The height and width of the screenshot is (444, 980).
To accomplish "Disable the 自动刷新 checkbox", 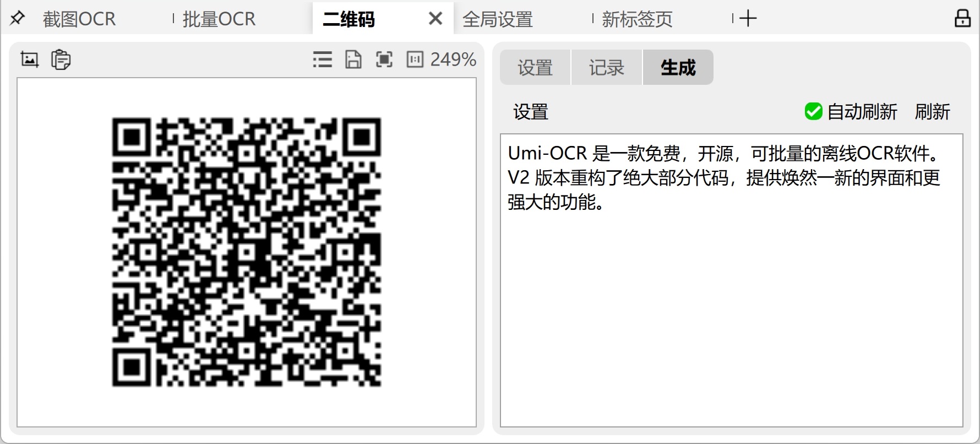I will [813, 112].
